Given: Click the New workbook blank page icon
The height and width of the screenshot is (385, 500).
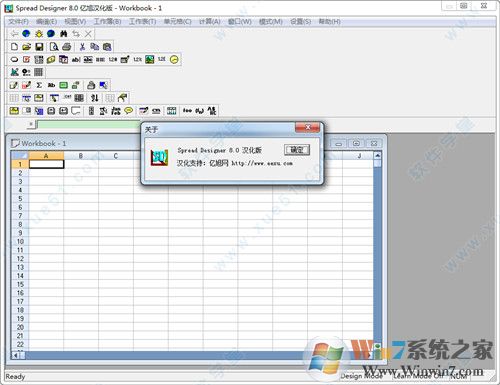Looking at the screenshot, I should pos(14,47).
